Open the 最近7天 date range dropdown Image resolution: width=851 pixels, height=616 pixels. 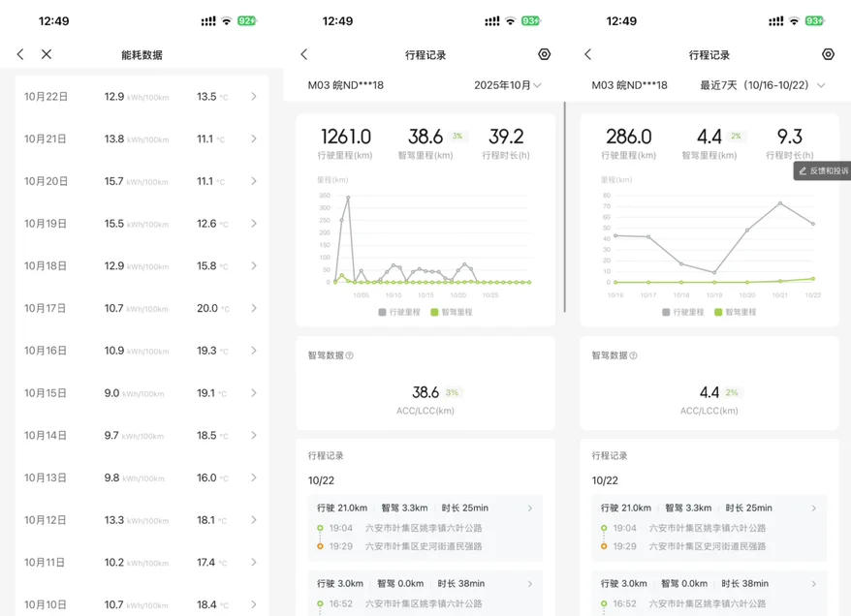(762, 85)
